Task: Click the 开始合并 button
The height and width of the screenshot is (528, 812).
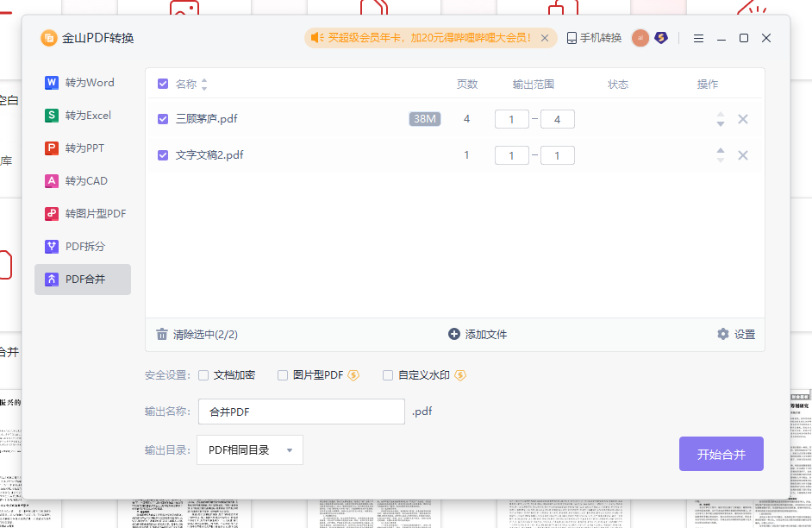Action: tap(721, 454)
